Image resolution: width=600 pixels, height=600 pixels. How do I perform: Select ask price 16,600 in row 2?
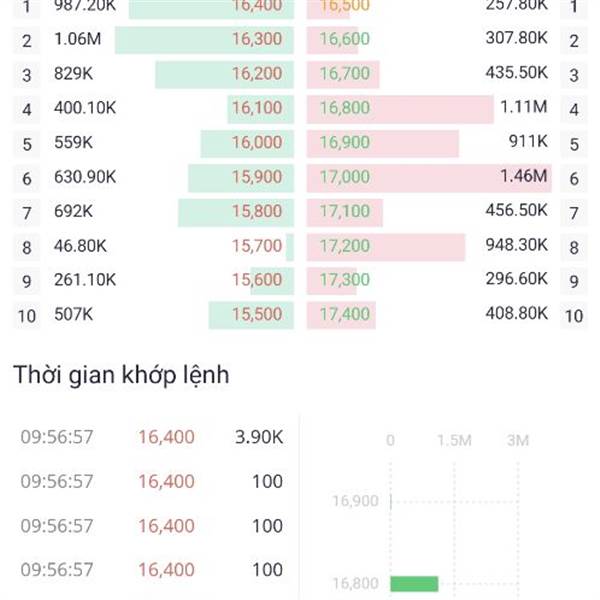point(345,39)
